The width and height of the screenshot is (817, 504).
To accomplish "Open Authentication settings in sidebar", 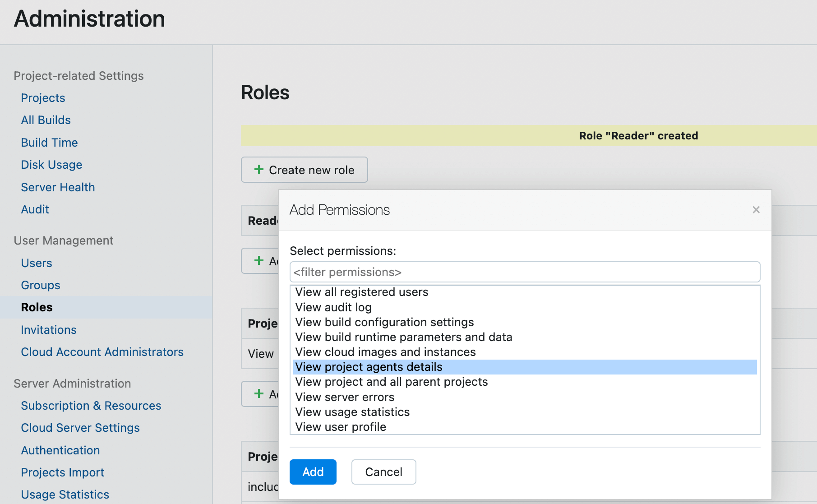I will click(60, 450).
